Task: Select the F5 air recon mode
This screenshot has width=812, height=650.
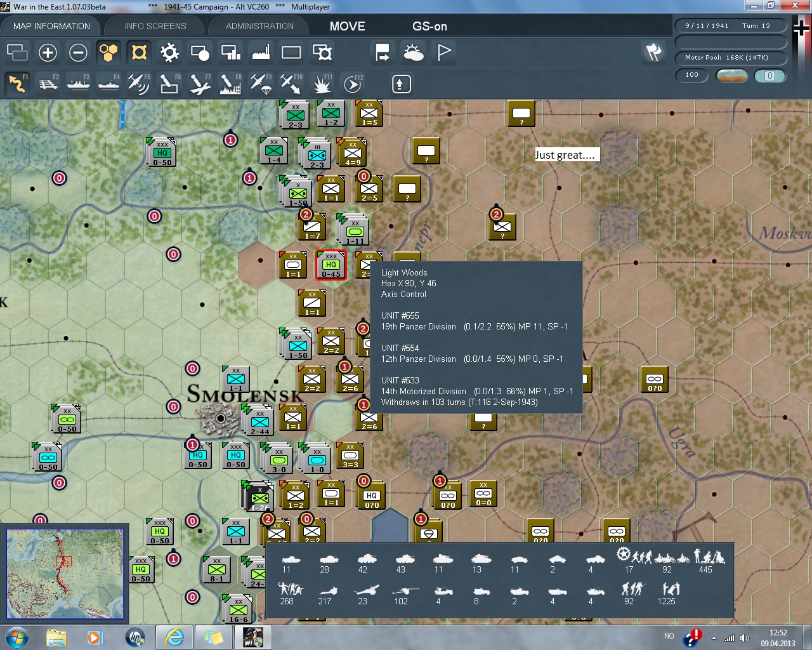Action: [139, 84]
